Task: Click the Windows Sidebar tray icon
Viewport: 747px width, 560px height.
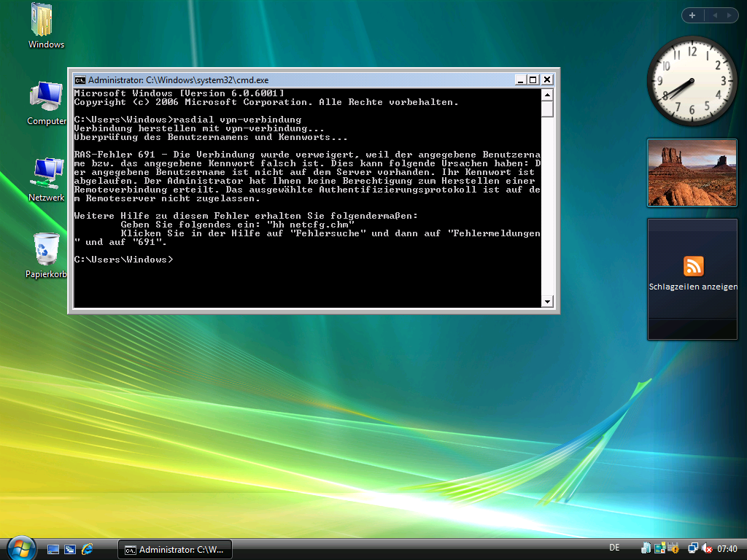Action: [659, 548]
